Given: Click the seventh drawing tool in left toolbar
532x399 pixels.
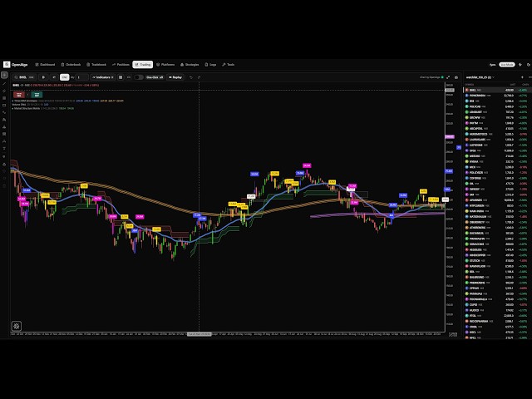Looking at the screenshot, I should click(x=4, y=120).
